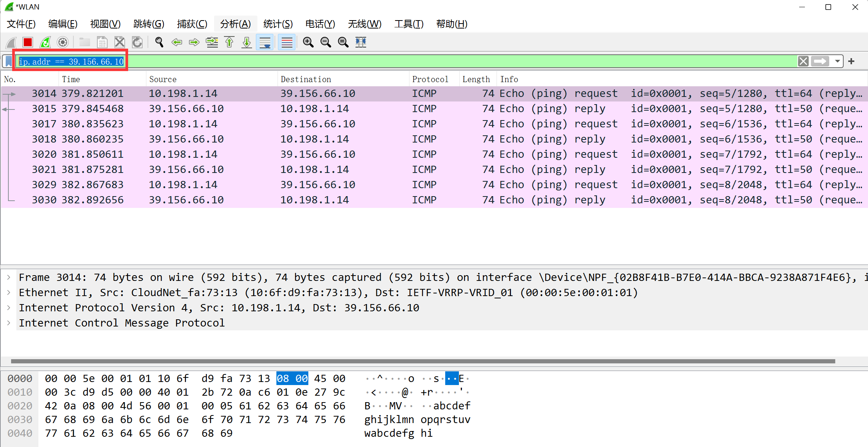Add a filter button with plus icon
868x447 pixels.
click(x=852, y=61)
